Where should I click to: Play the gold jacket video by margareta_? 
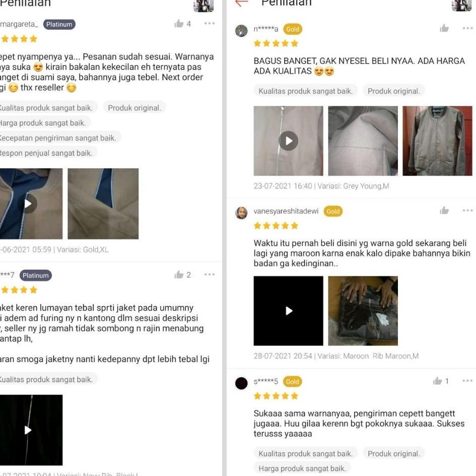click(x=29, y=203)
